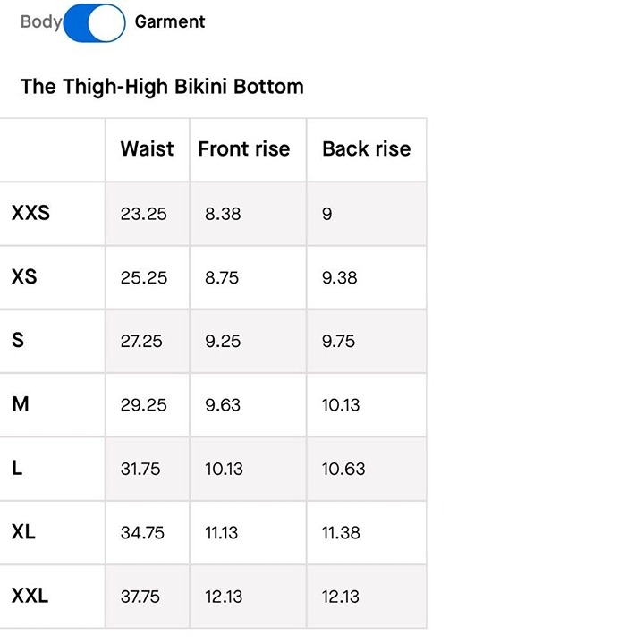Click the 10.63 back rise cell
Screen dimensions: 644x644
tap(343, 469)
